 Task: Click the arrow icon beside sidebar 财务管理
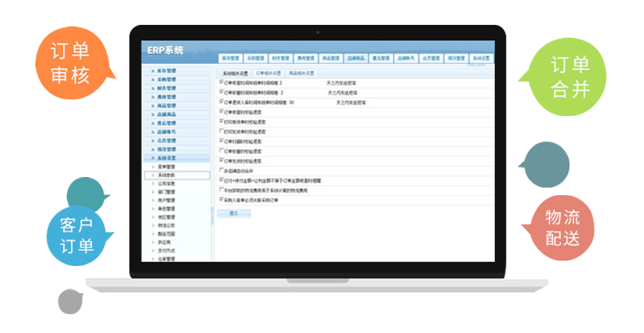(153, 88)
